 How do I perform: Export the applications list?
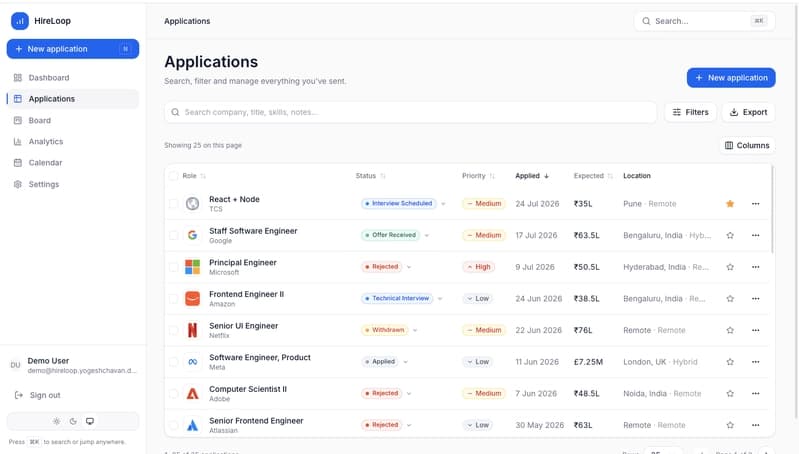pos(748,112)
